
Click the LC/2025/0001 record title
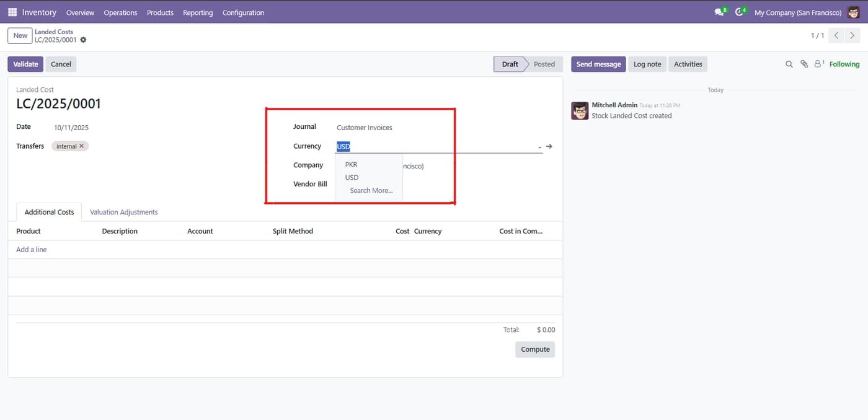pos(58,104)
